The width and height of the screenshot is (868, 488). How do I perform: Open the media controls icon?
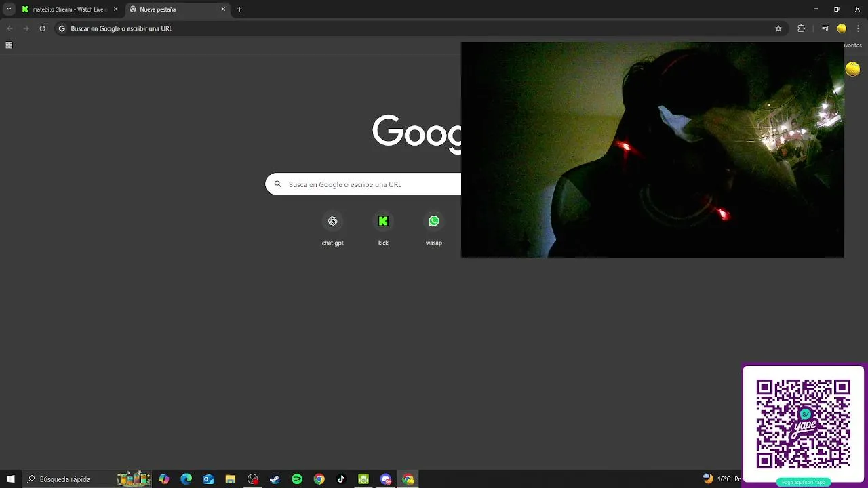[x=825, y=28]
